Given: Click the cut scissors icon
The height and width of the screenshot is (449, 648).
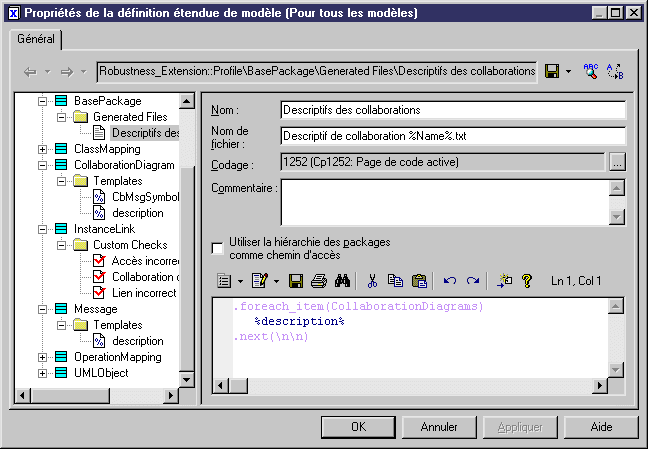Looking at the screenshot, I should 372,282.
